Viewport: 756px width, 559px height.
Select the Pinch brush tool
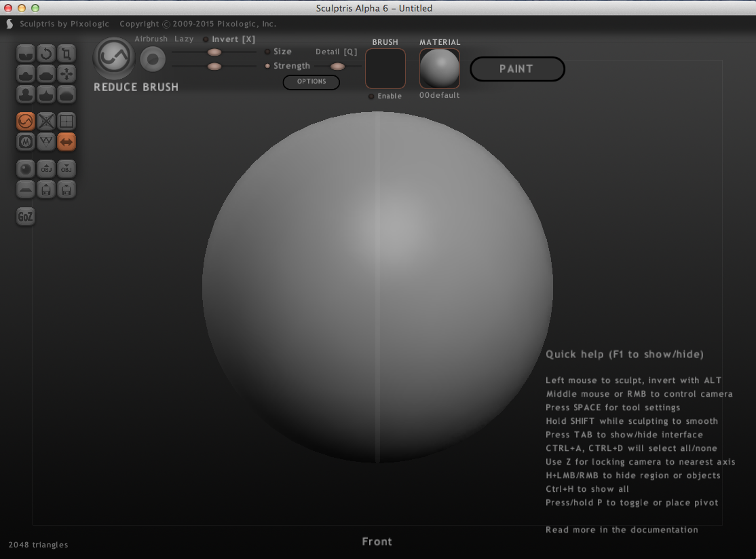pyautogui.click(x=46, y=94)
